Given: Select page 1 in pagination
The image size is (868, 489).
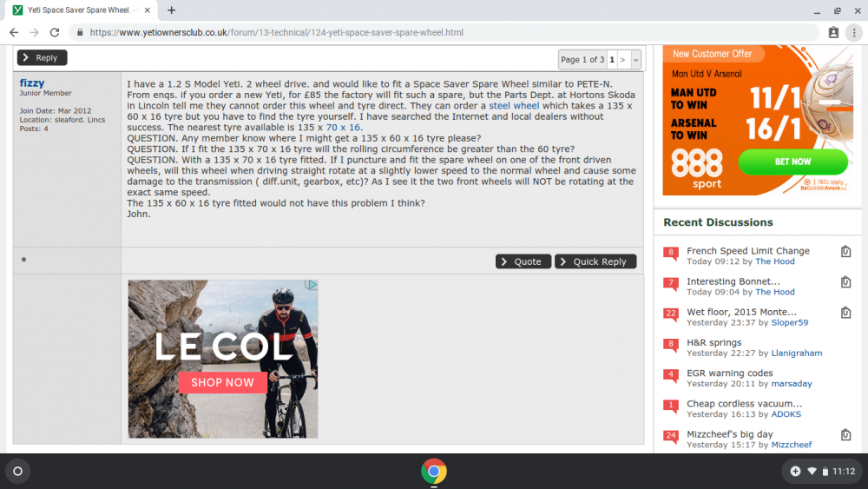Looking at the screenshot, I should coord(612,59).
